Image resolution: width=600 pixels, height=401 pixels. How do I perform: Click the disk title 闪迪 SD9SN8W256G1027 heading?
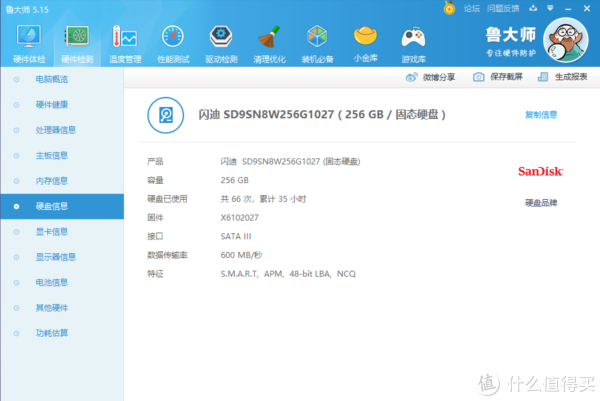[x=322, y=114]
